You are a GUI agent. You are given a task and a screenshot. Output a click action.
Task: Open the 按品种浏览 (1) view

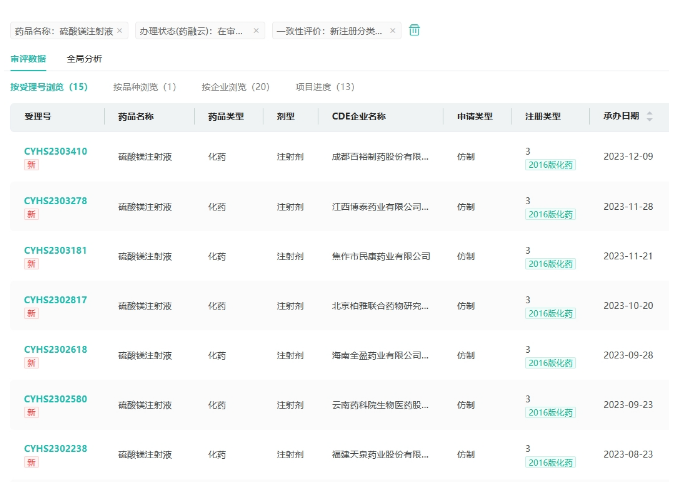click(144, 87)
